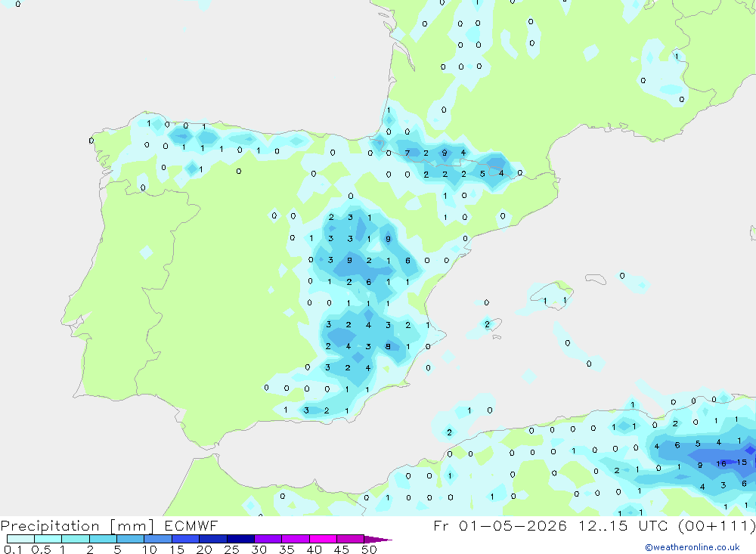Click the '(00+111)' forecast hour label
This screenshot has height=554, width=756.
point(717,525)
